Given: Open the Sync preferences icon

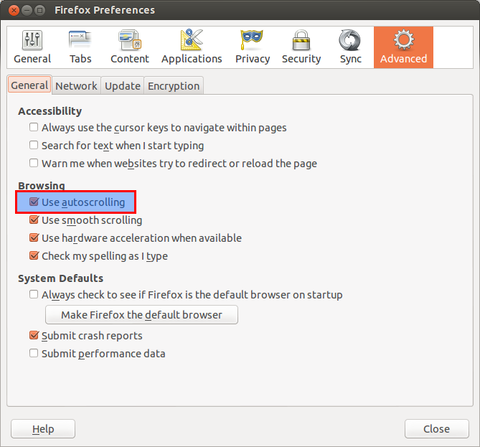Looking at the screenshot, I should [350, 40].
